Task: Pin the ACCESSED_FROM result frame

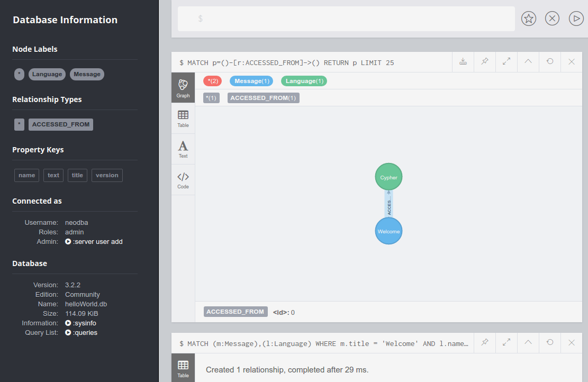Action: tap(485, 61)
